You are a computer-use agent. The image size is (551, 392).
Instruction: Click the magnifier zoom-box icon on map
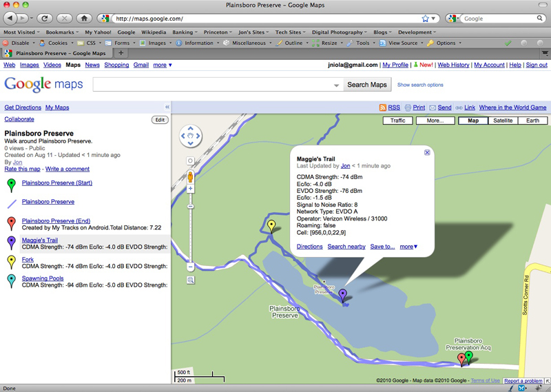(x=191, y=280)
